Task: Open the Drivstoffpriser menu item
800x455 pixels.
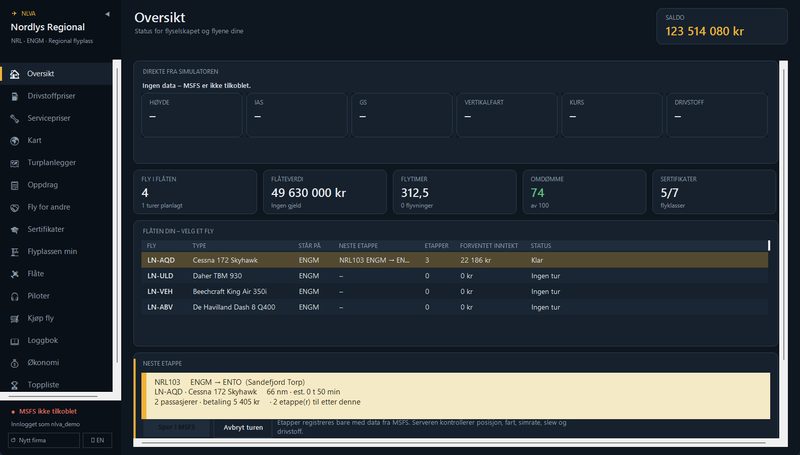Action: 56,96
